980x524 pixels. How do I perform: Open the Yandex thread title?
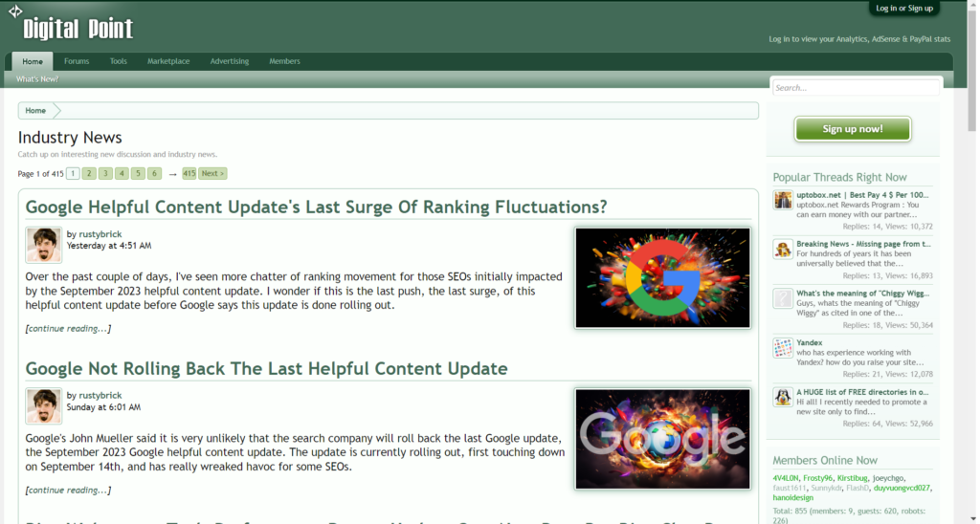tap(810, 343)
